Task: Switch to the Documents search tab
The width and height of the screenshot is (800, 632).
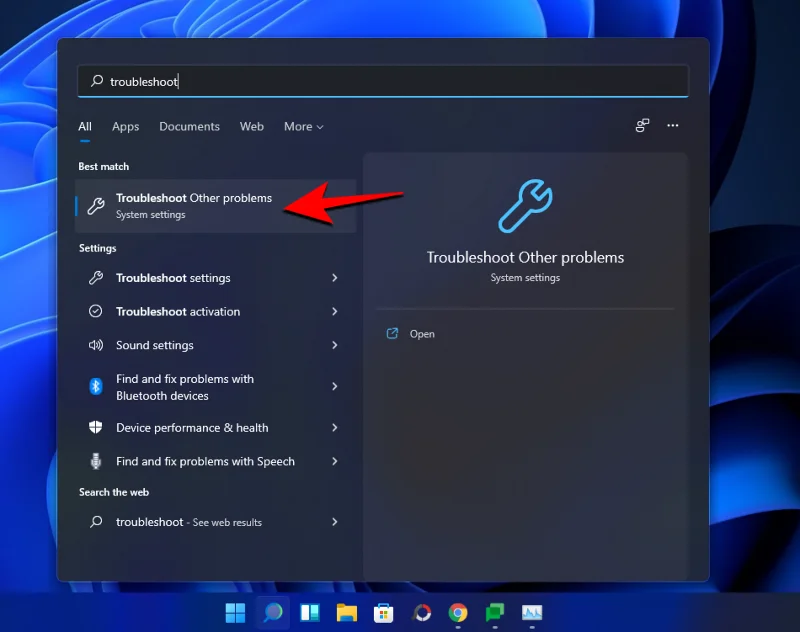Action: (189, 127)
